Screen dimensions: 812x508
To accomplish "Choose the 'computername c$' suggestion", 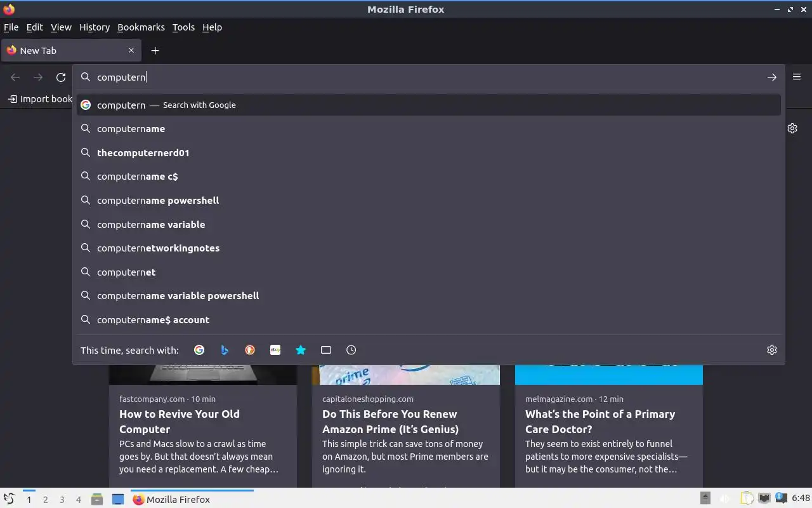I will pos(429,177).
